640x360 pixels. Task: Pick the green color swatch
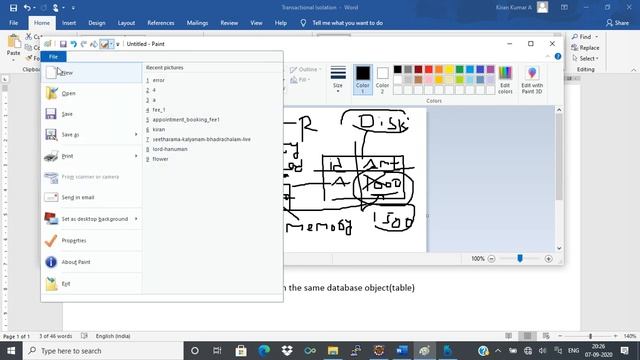point(460,69)
